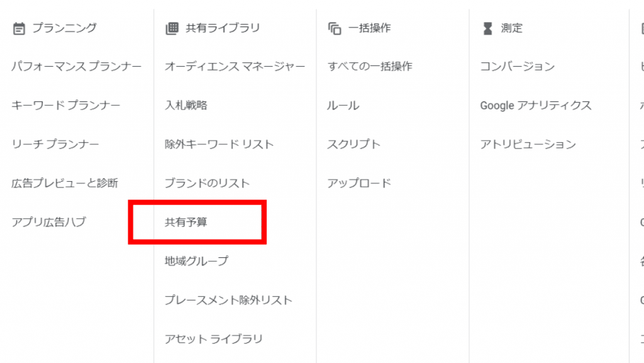
Task: Open 除外キーワード リスト
Action: coord(219,144)
